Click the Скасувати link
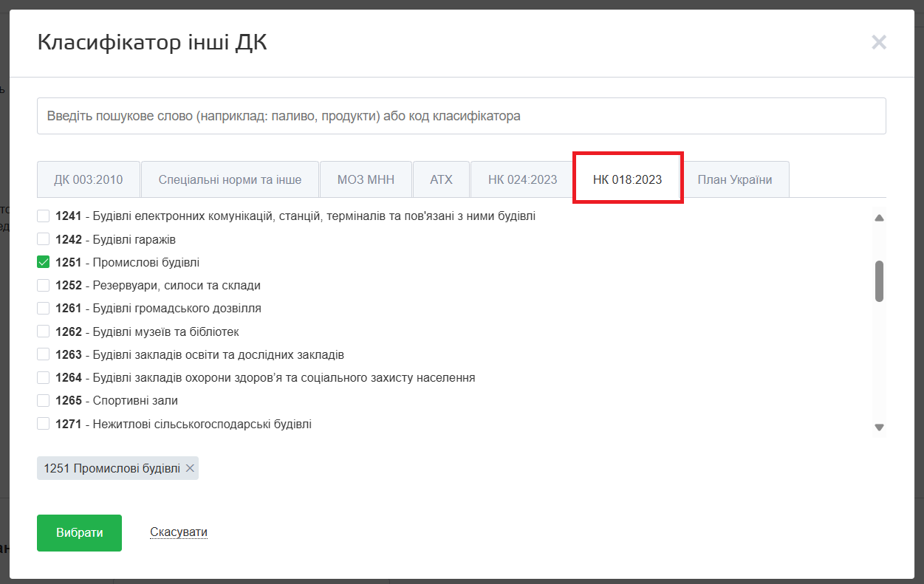Image resolution: width=924 pixels, height=584 pixels. pos(179,532)
